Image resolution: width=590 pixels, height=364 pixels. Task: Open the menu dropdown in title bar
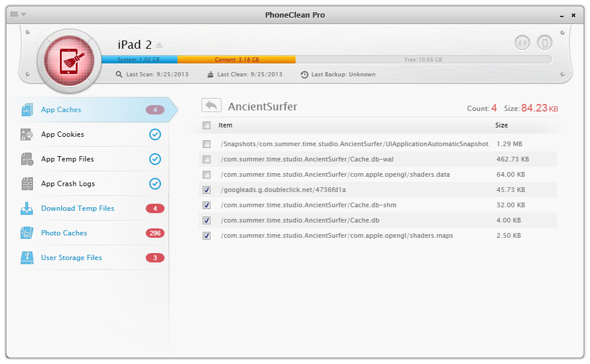(18, 14)
